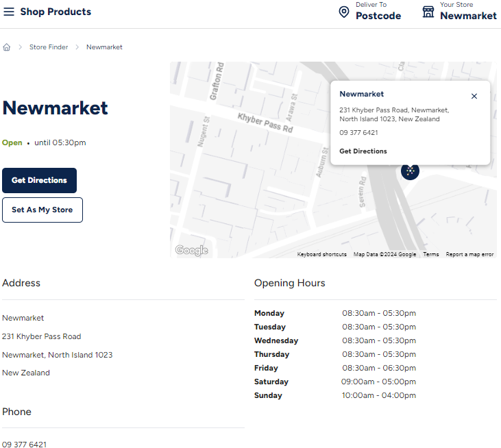Click the Khyber Pass Rd map label
501x448 pixels.
point(265,123)
